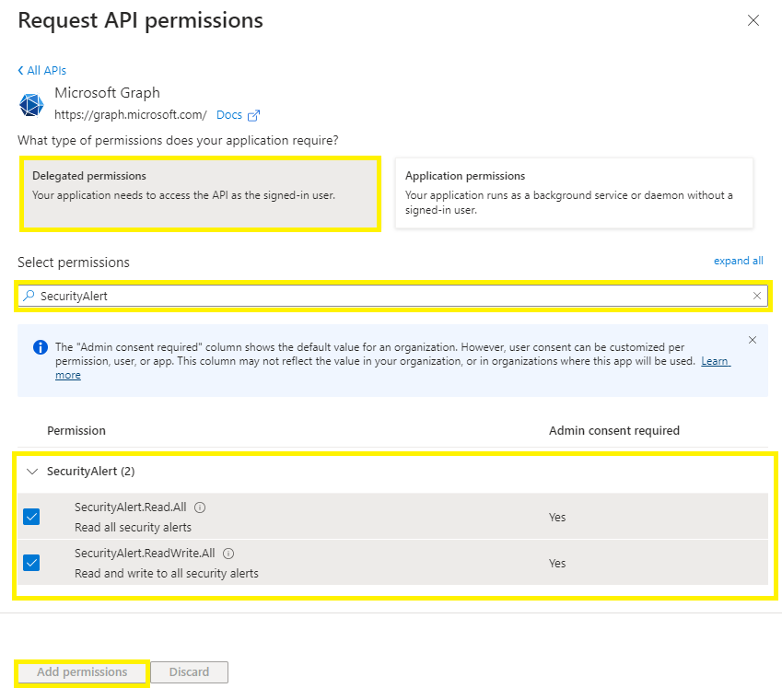Image resolution: width=782 pixels, height=700 pixels.
Task: Click the blue info icon in banner
Action: click(x=41, y=347)
